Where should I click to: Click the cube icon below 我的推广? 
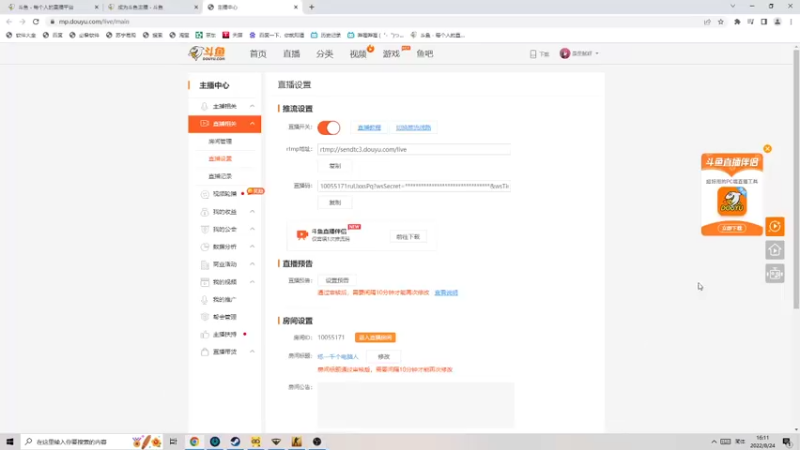pyautogui.click(x=205, y=317)
